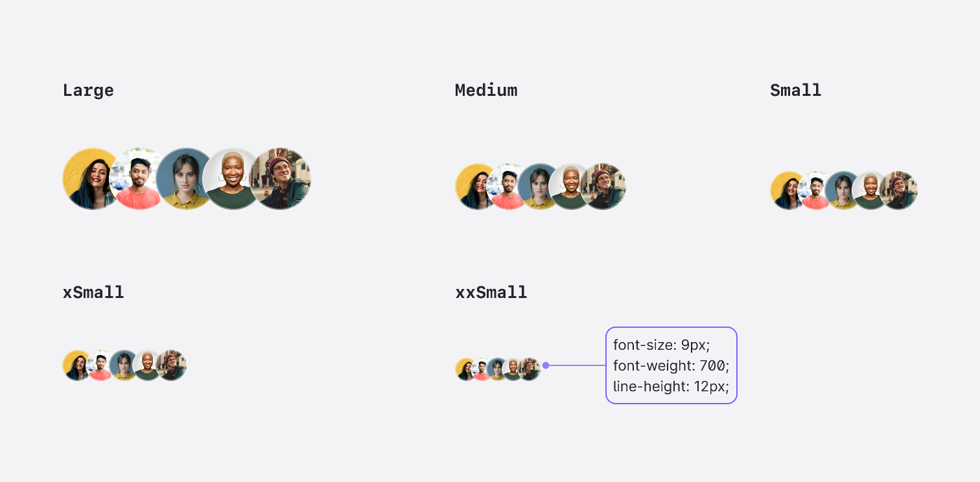This screenshot has width=980, height=482.
Task: Click the xxSmall label heading
Action: [x=491, y=292]
